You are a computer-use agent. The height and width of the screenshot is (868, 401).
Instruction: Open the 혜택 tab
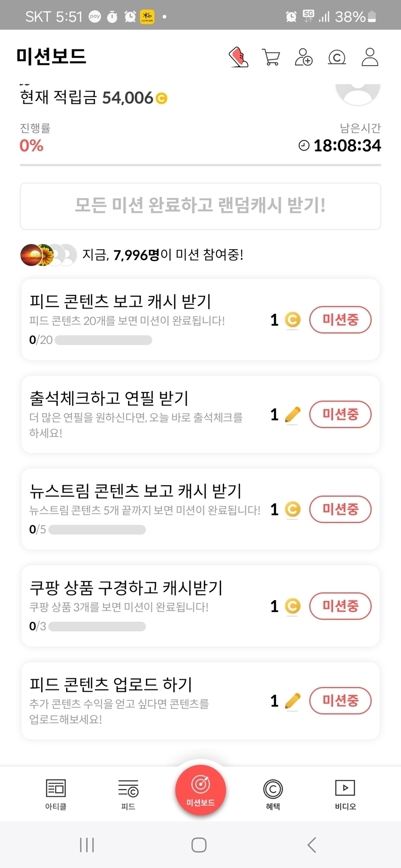(273, 794)
